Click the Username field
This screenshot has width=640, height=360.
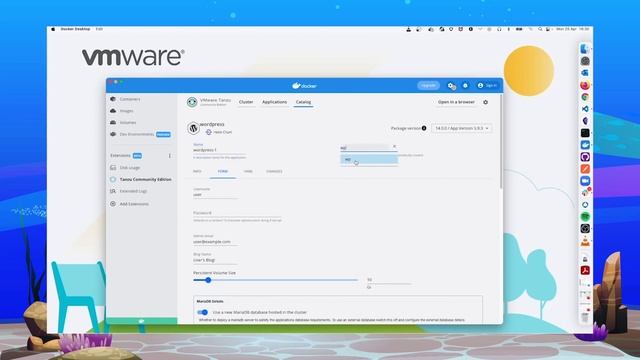[x=216, y=195]
